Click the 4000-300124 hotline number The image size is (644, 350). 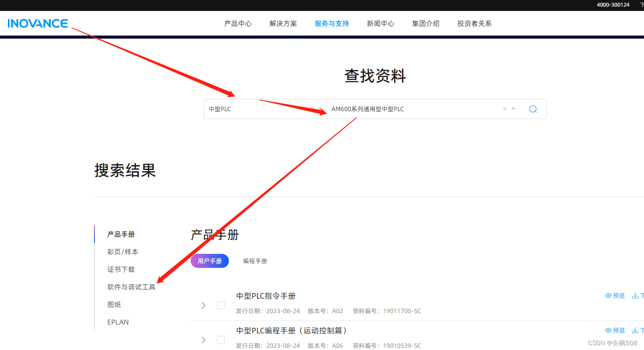tap(613, 5)
